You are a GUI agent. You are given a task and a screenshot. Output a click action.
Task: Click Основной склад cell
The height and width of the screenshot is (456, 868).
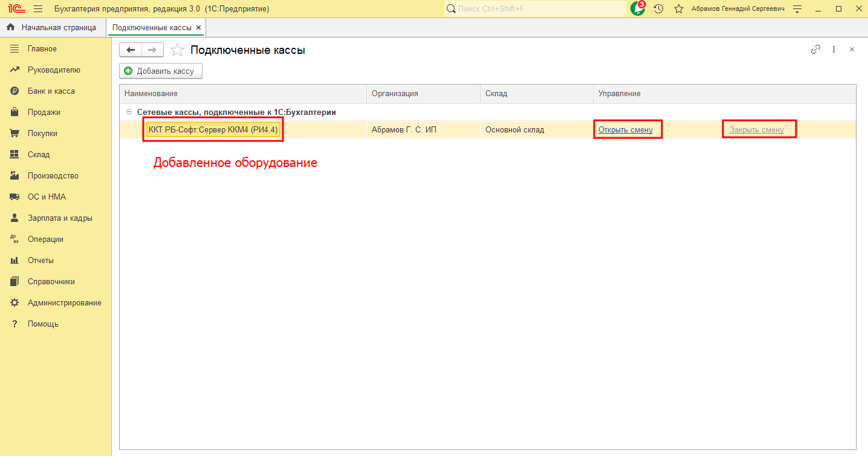tap(537, 129)
